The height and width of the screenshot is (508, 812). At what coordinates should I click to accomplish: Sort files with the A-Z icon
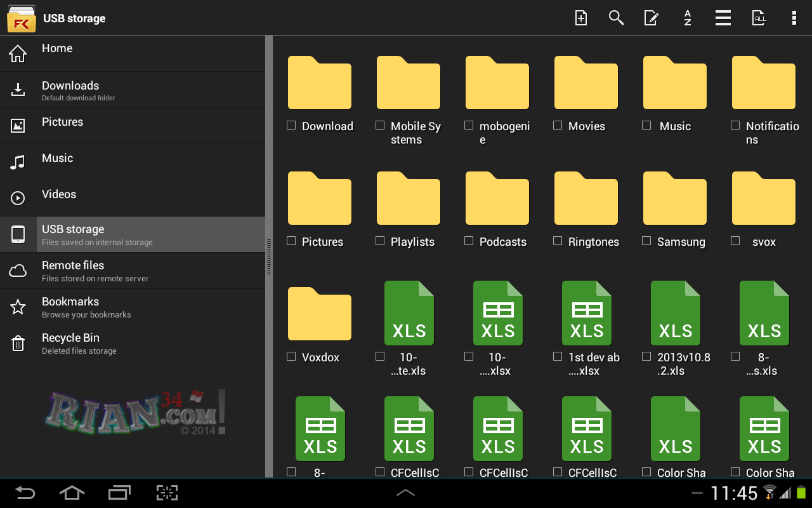point(687,18)
